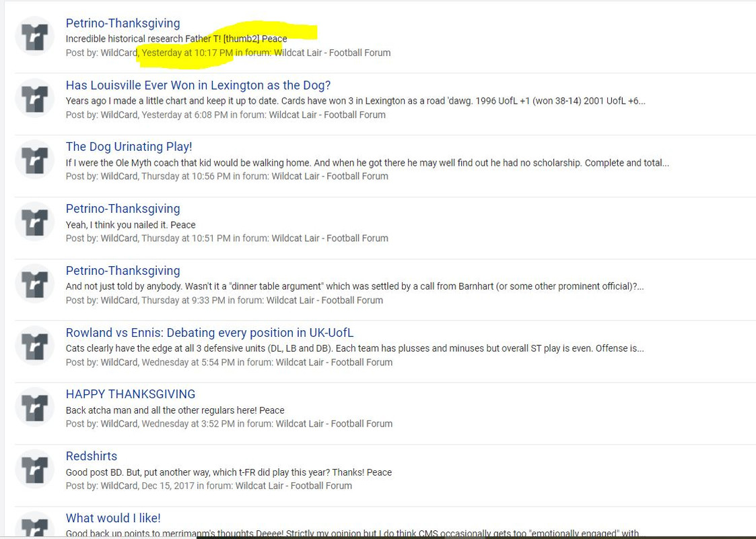Open avatar beside "The Dog Urinating Play!"
Screen dimensions: 756x539
click(x=35, y=160)
